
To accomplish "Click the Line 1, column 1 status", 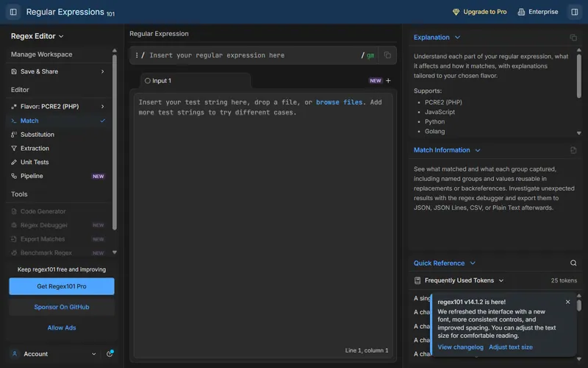I will 366,350.
